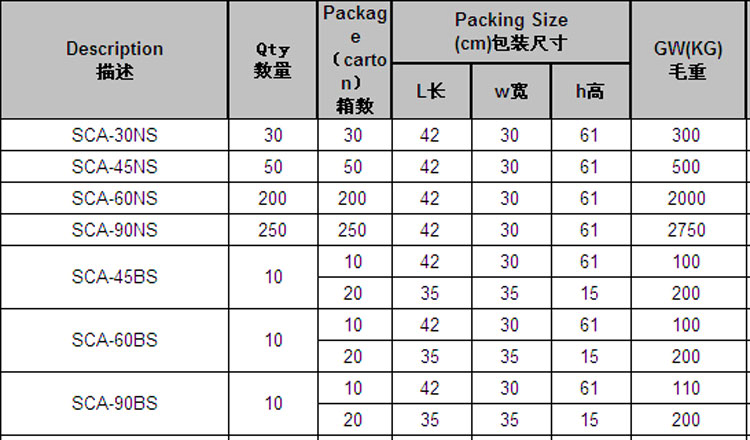Click the SCA-60BS merged description cell
The image size is (750, 440).
114,340
